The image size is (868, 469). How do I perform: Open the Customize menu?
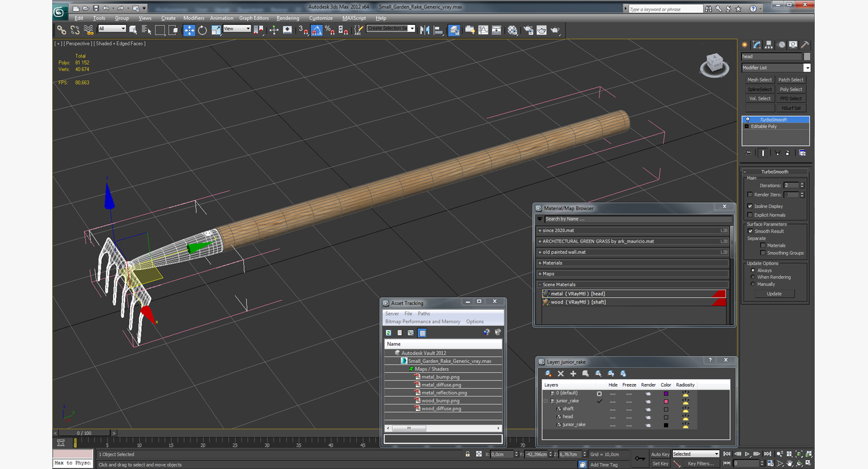pyautogui.click(x=321, y=18)
